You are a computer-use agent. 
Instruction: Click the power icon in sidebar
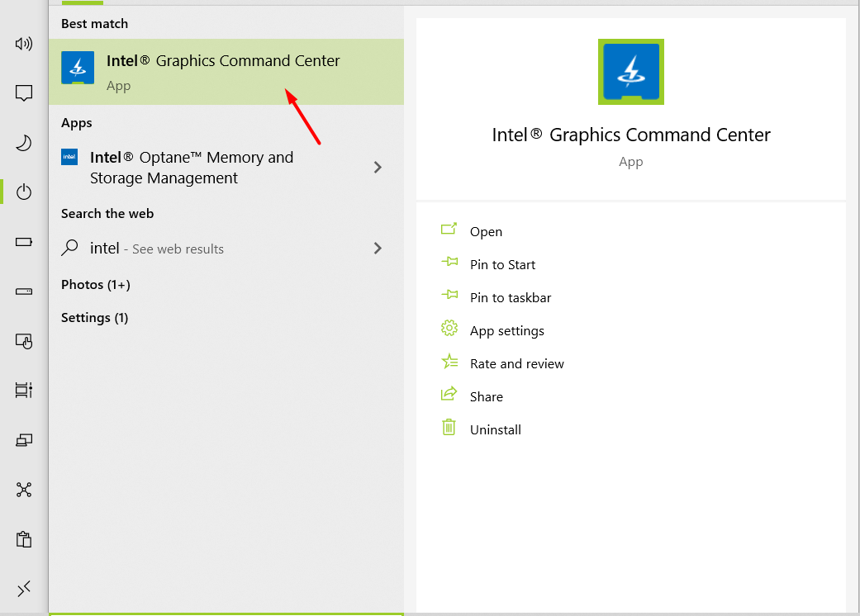(x=24, y=192)
